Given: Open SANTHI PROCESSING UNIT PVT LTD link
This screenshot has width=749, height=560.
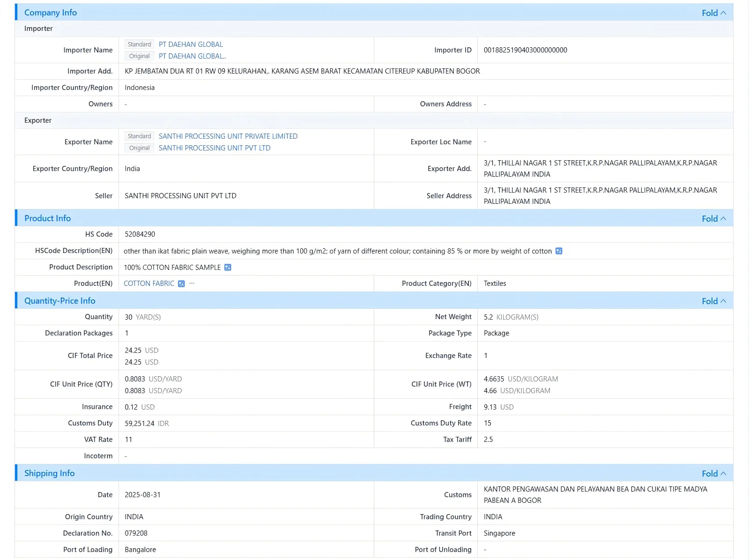Looking at the screenshot, I should [x=215, y=148].
